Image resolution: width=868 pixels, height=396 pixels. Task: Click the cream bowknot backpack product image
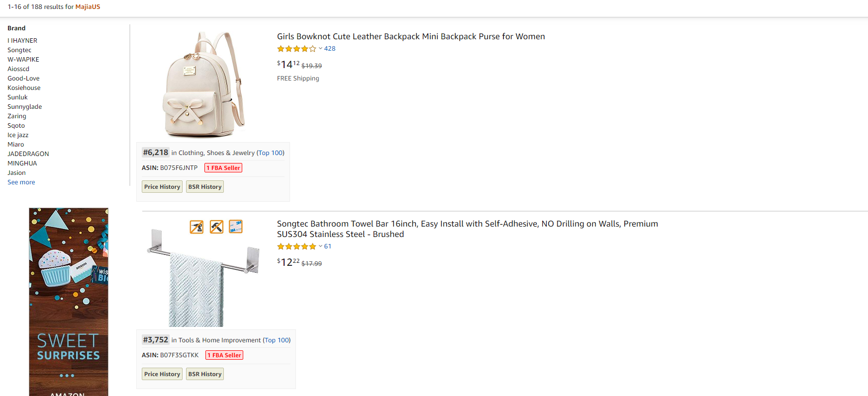[204, 84]
